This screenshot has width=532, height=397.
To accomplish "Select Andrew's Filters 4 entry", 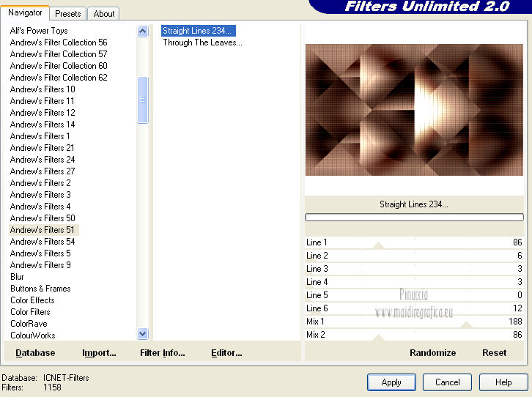I will pos(40,206).
